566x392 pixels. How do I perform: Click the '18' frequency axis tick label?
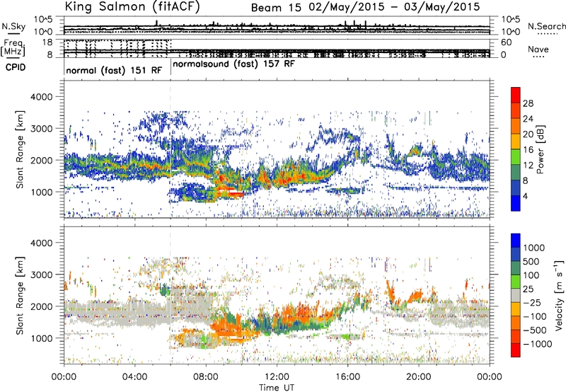pos(47,42)
